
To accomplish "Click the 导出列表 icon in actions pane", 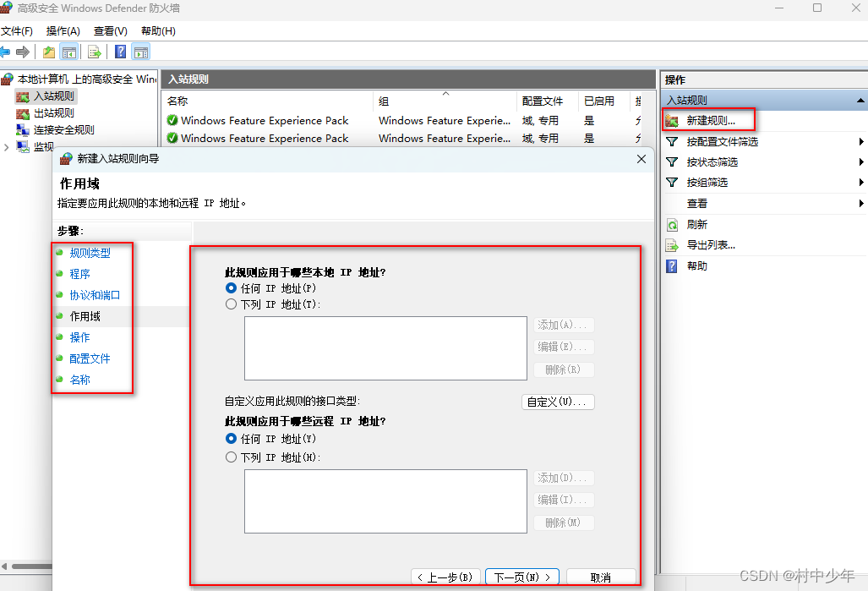I will tap(671, 245).
